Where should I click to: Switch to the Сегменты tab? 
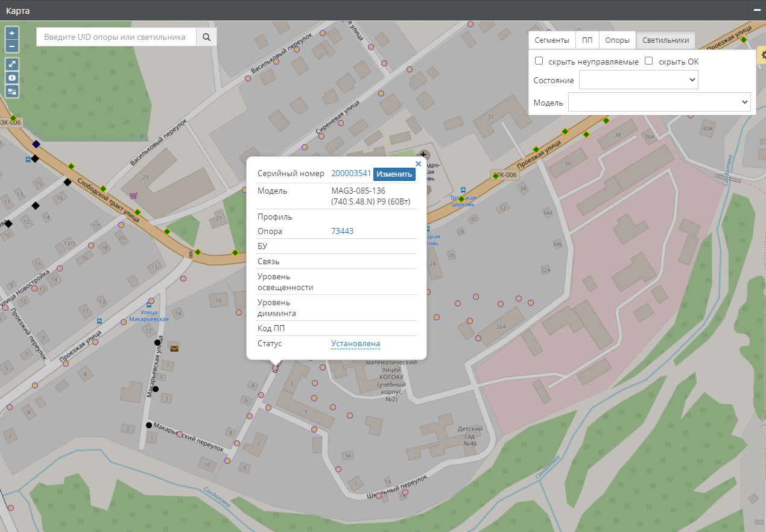coord(552,40)
